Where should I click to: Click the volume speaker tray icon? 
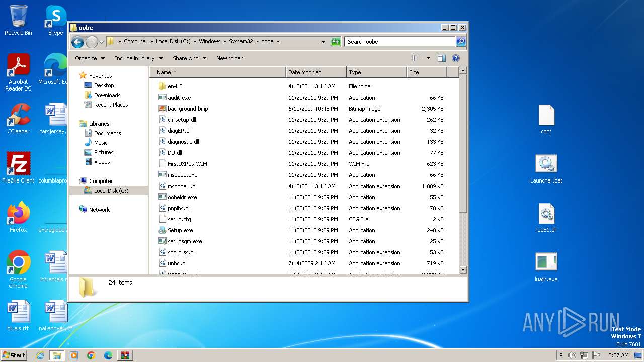(572, 355)
